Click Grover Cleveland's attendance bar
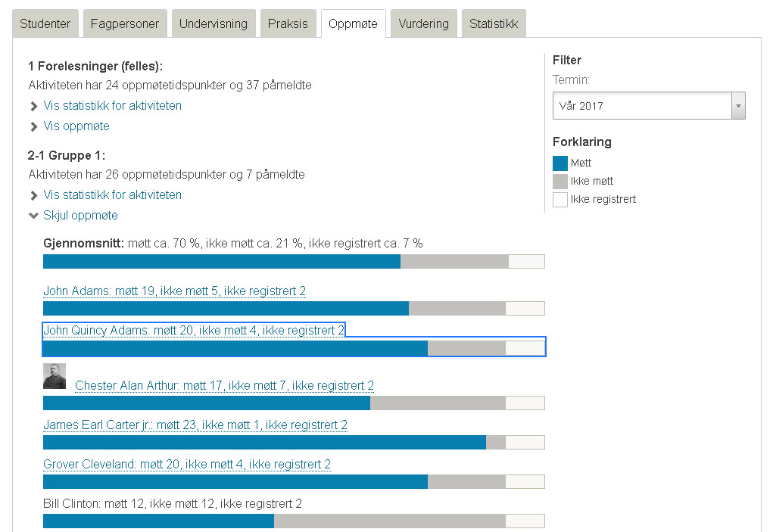773x532 pixels. [x=294, y=482]
